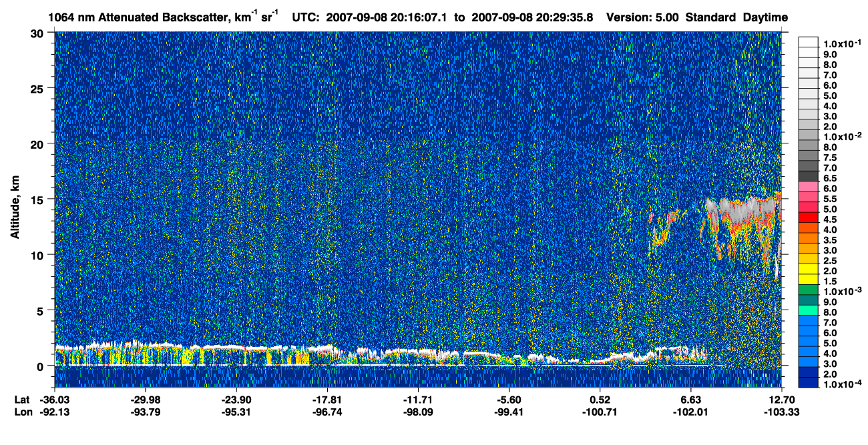Click latitude value 6.63
This screenshot has width=868, height=445.
tap(691, 399)
